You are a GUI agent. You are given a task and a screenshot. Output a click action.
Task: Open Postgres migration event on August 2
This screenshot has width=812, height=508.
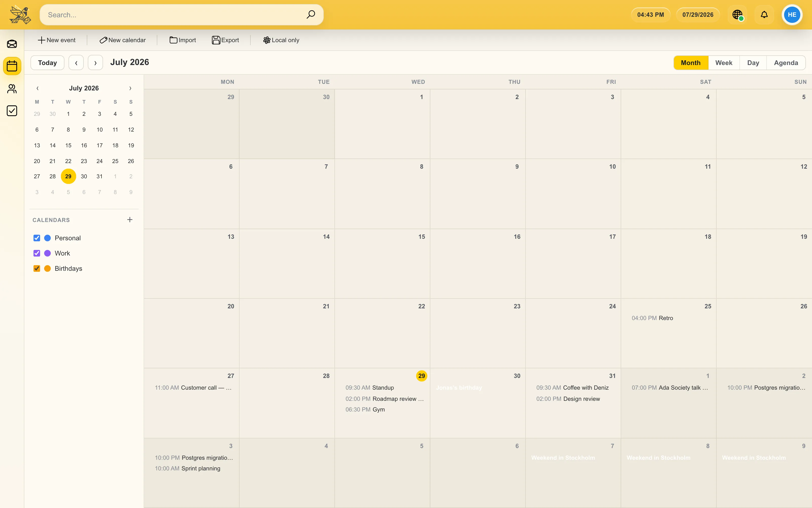764,388
